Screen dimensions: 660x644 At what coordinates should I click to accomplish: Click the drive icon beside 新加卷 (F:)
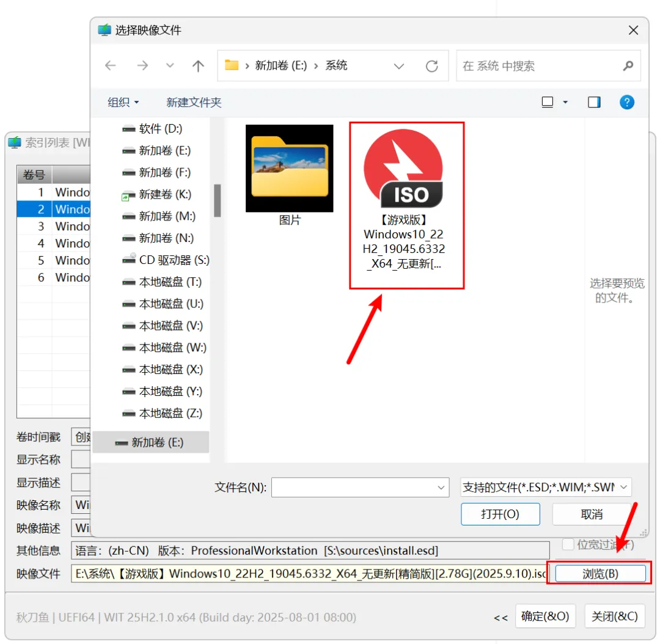128,172
